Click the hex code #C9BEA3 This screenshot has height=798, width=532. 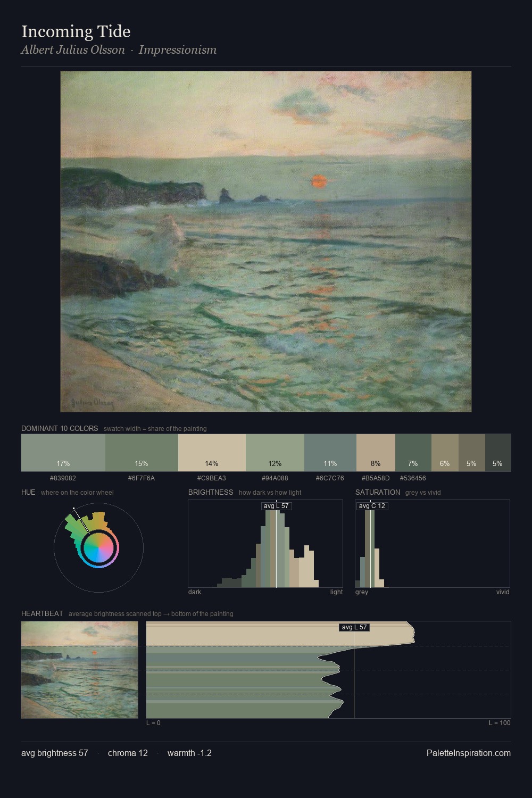pos(212,478)
